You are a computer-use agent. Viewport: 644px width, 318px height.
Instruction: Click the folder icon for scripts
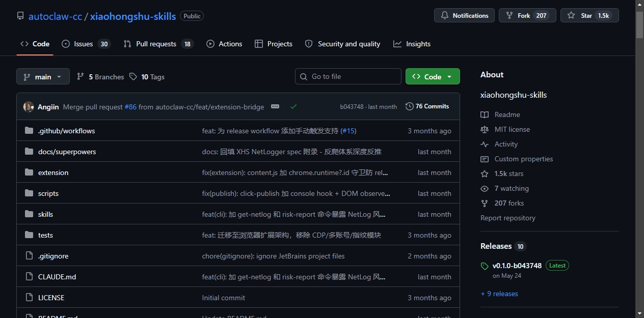(x=29, y=193)
